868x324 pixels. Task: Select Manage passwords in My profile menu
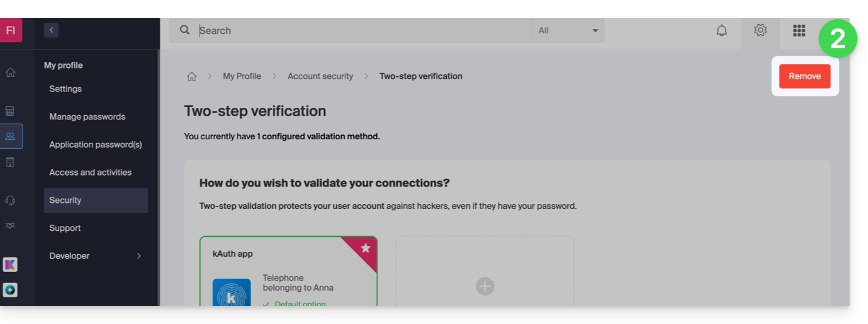pos(87,117)
